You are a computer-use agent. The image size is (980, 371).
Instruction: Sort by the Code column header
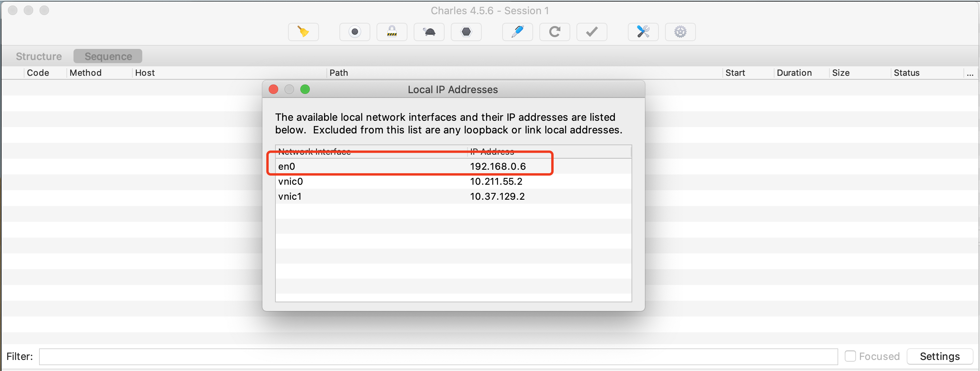tap(45, 73)
